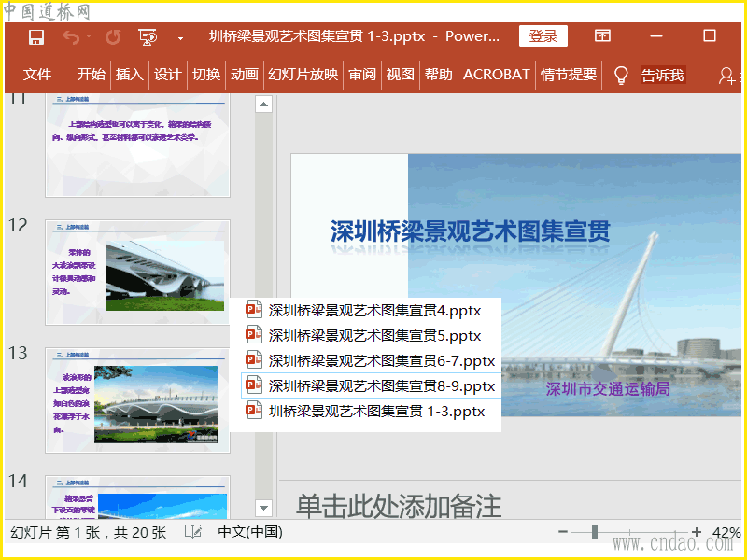Viewport: 747px width, 560px height.
Task: Expand the Customize Quick Access Toolbar dropdown
Action: (x=180, y=37)
